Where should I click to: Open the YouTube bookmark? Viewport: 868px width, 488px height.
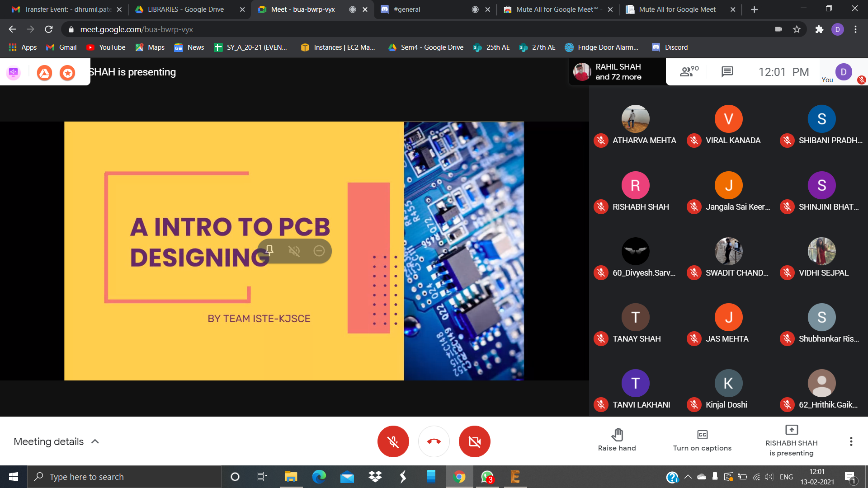tap(106, 47)
